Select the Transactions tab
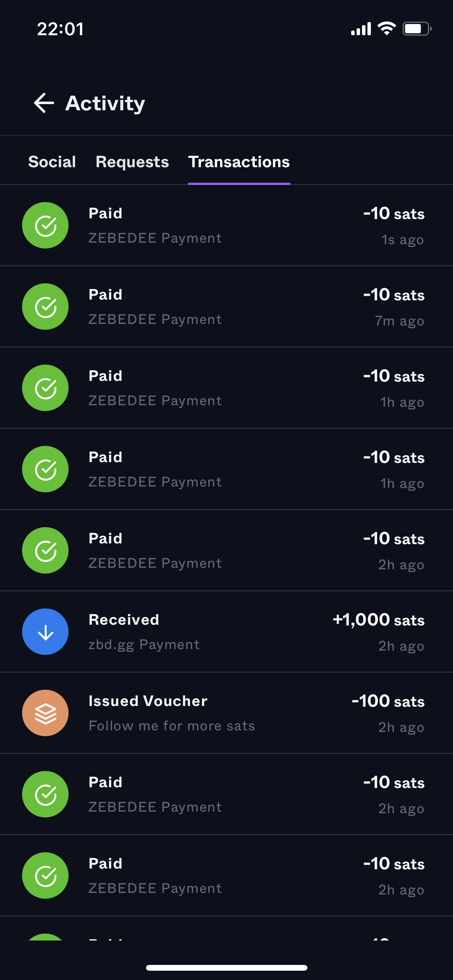The width and height of the screenshot is (453, 980). [x=239, y=162]
